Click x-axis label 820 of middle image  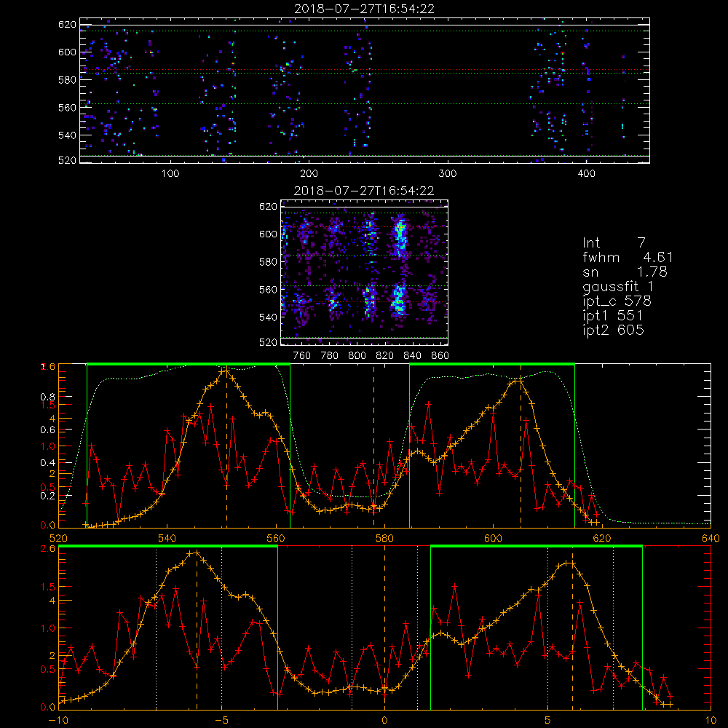[385, 356]
